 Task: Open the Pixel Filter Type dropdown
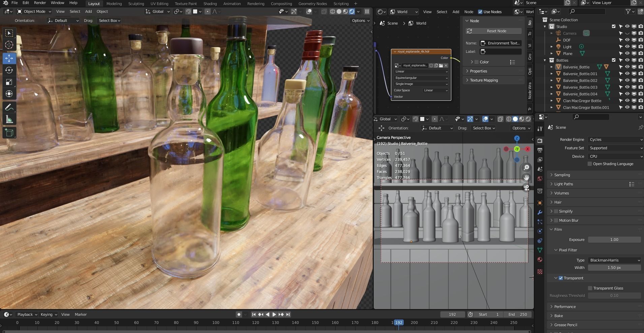click(614, 260)
